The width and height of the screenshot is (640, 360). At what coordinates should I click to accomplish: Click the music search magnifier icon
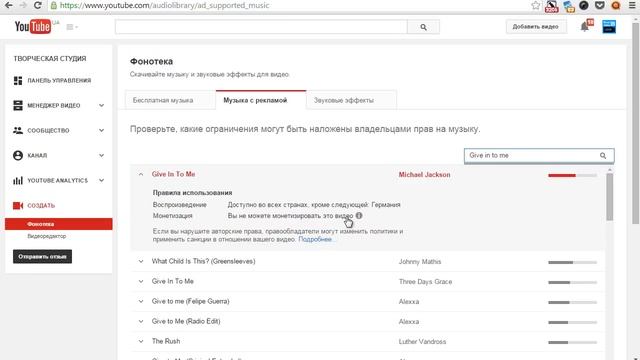coord(603,156)
